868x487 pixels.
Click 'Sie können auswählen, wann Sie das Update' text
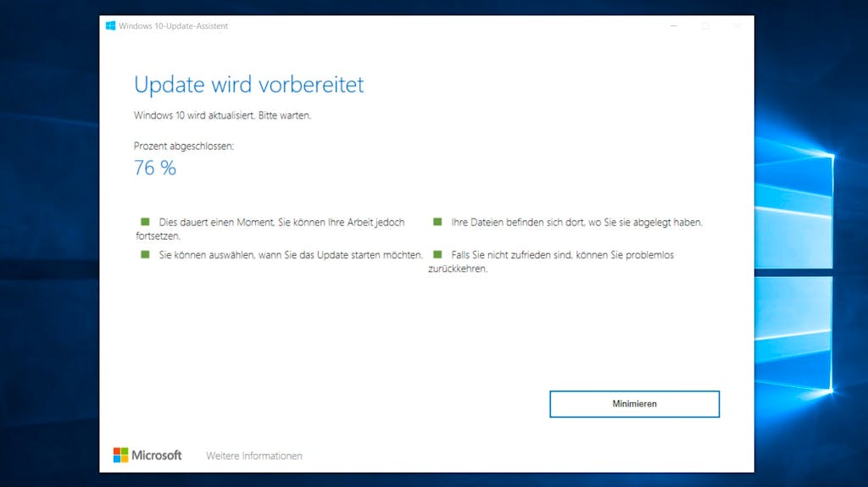click(291, 255)
